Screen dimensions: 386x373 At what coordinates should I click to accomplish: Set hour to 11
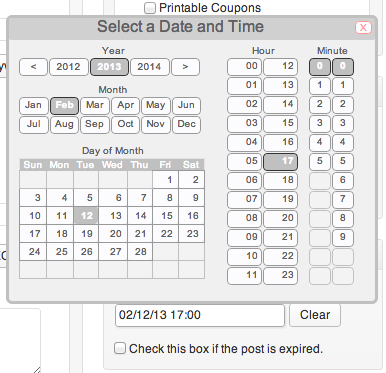245,276
